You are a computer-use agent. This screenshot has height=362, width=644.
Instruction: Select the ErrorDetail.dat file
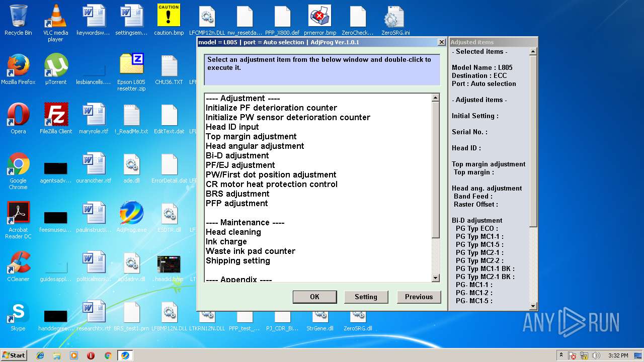[169, 168]
